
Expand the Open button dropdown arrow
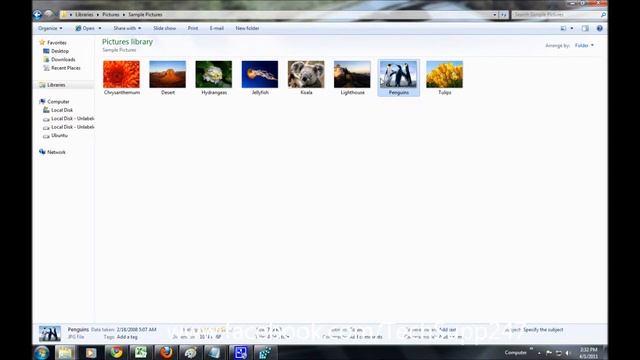[x=100, y=28]
